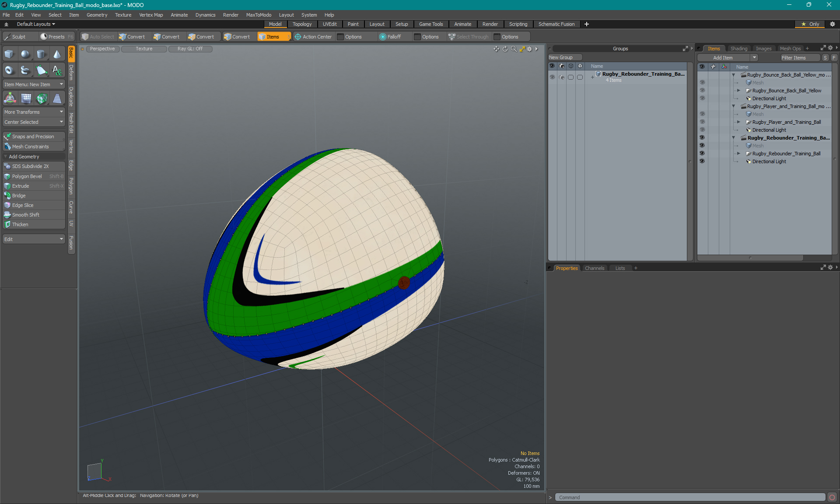Switch to Shading tab
This screenshot has width=840, height=504.
tap(738, 49)
